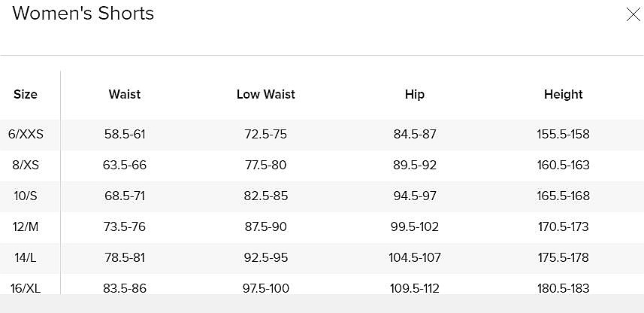Select the 8/XS size row label

pos(26,165)
